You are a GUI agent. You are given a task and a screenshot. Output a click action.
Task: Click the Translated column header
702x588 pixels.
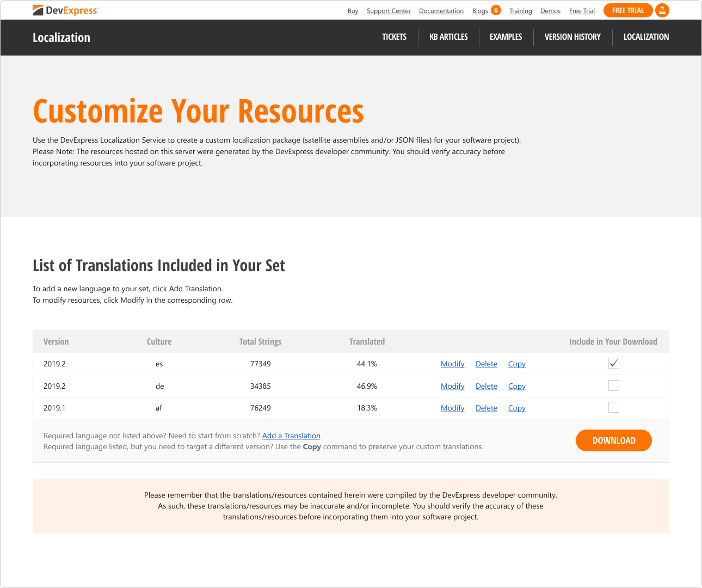pyautogui.click(x=367, y=342)
